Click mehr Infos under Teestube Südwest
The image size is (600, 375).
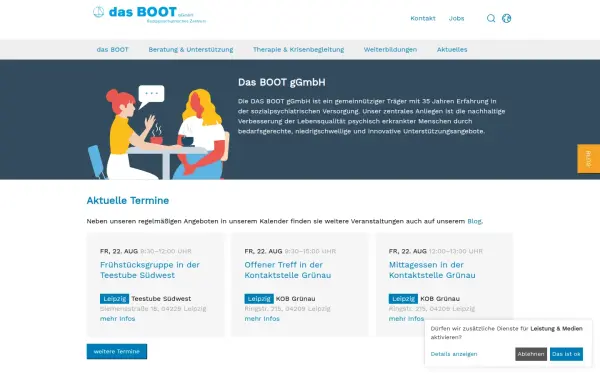tap(117, 318)
